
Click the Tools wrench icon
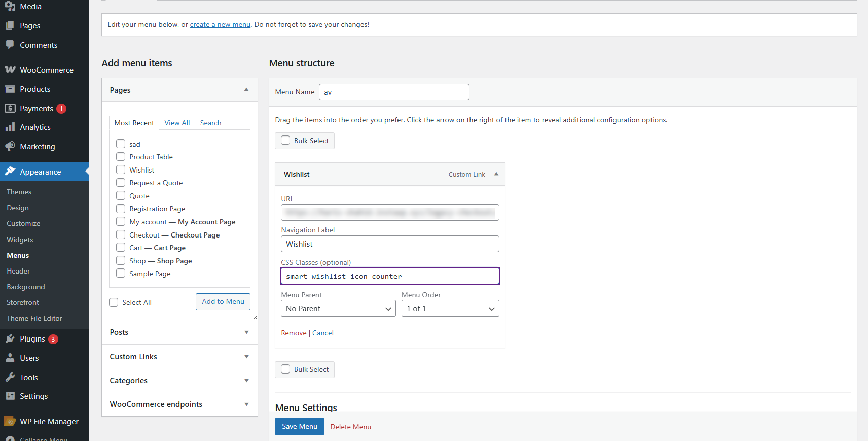pos(10,377)
